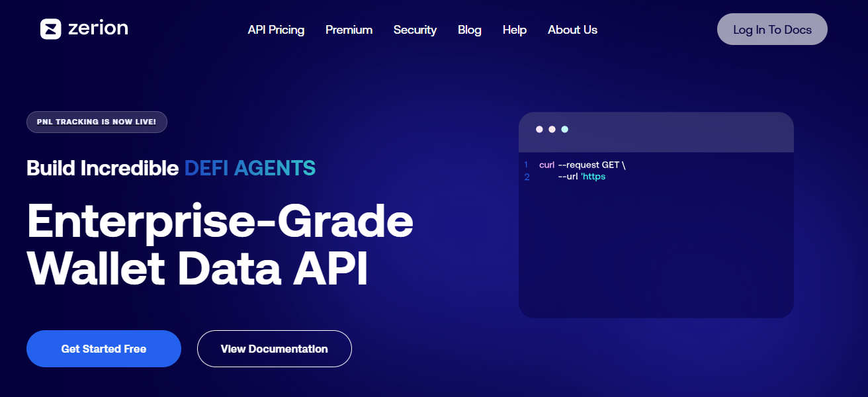Click the first gray dot on the code terminal
The image size is (868, 397).
coord(540,129)
